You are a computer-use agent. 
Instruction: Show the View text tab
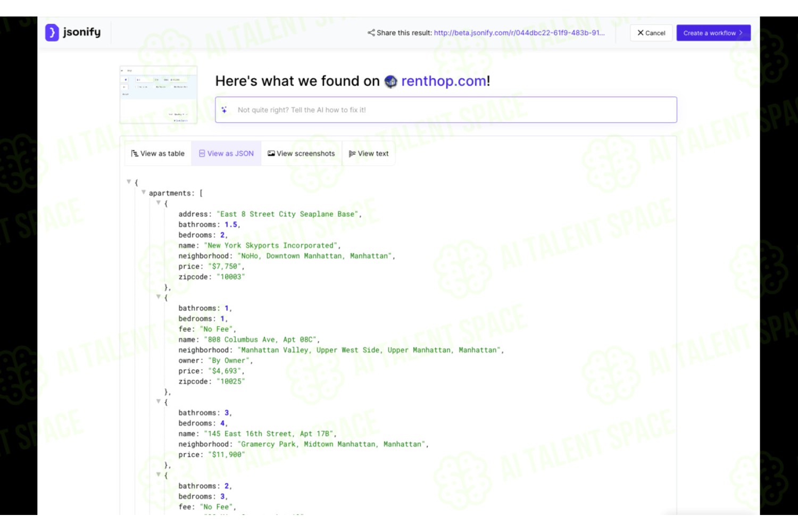tap(369, 154)
